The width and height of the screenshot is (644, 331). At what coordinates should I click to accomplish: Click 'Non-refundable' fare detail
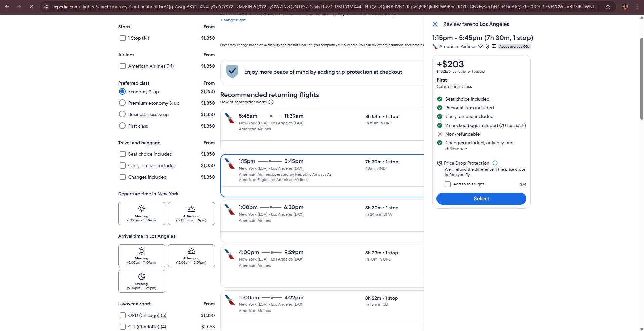tap(462, 134)
